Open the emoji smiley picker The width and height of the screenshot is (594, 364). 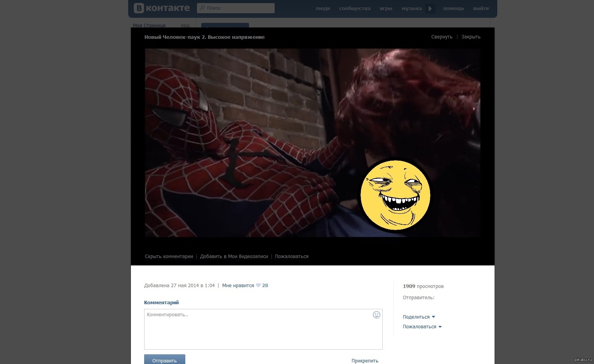coord(376,315)
